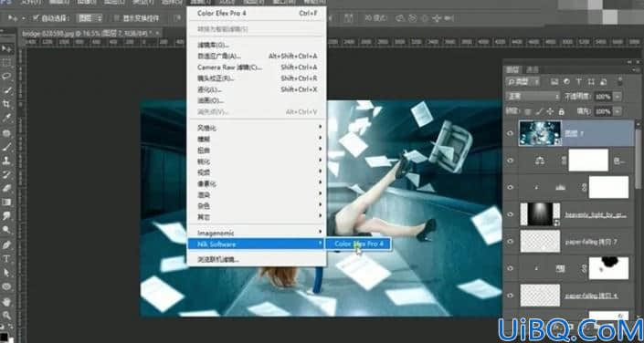644x343 pixels.
Task: Select the Type tool
Action: tap(6, 259)
